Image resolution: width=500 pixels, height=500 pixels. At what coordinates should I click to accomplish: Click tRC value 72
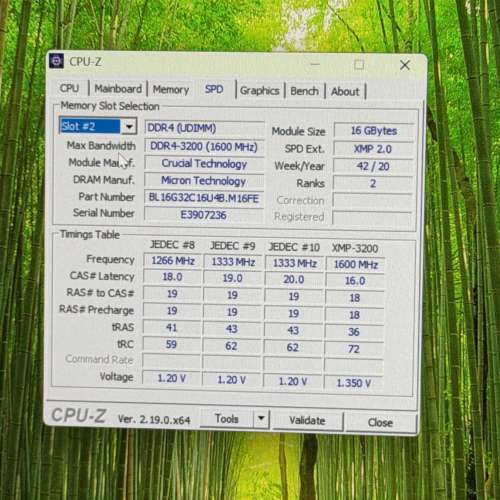(354, 349)
